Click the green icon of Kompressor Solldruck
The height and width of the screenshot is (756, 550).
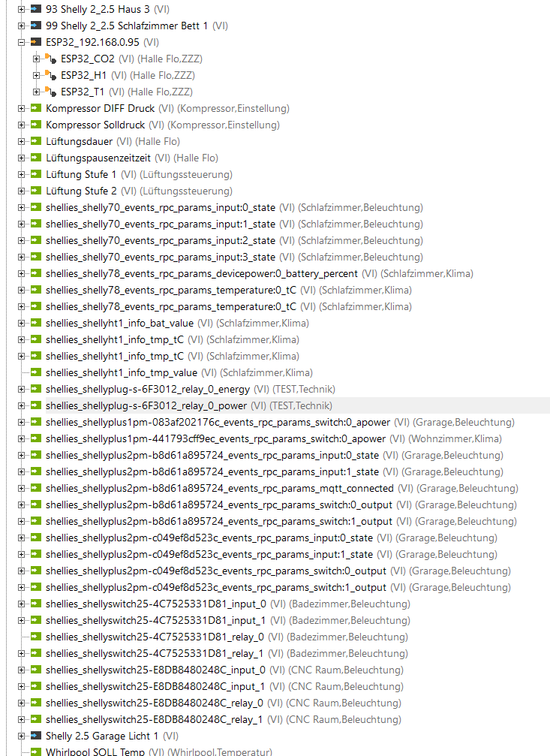(x=36, y=125)
